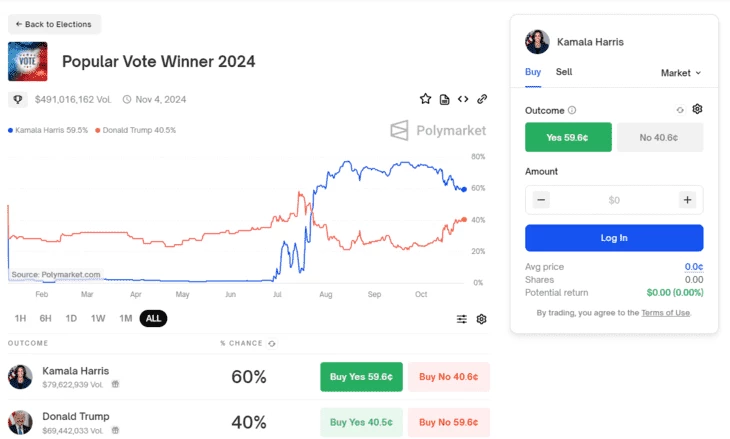Screen dimensions: 730x439
Task: Click the embed code icon
Action: 463,99
